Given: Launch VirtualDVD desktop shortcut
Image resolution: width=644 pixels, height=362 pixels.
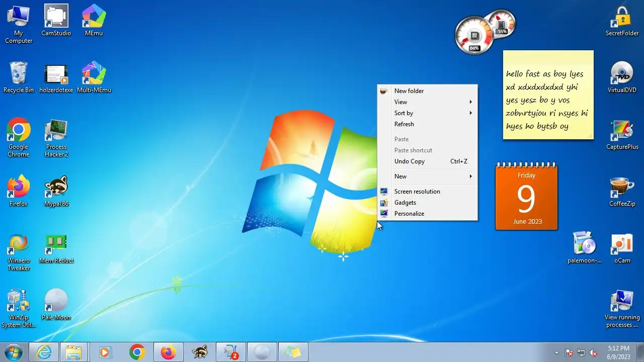Looking at the screenshot, I should click(x=622, y=78).
